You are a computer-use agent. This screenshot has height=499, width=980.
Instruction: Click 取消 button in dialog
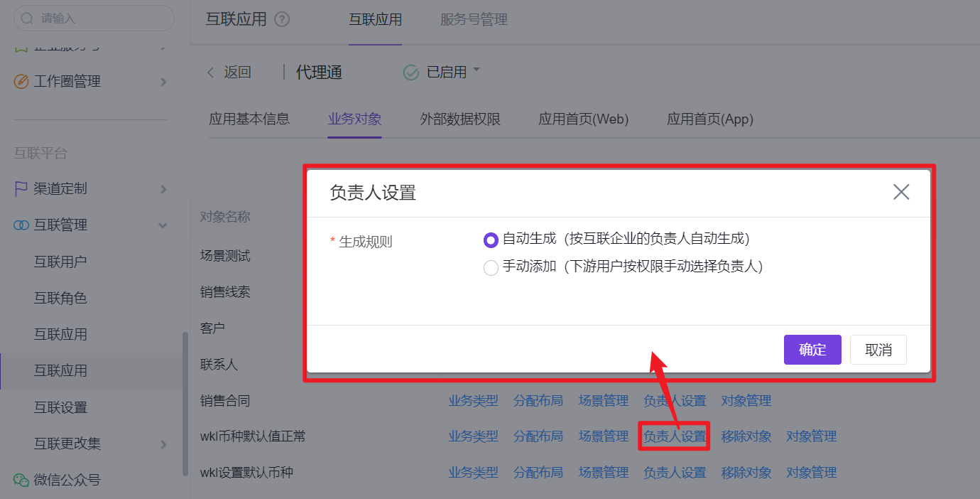point(878,350)
